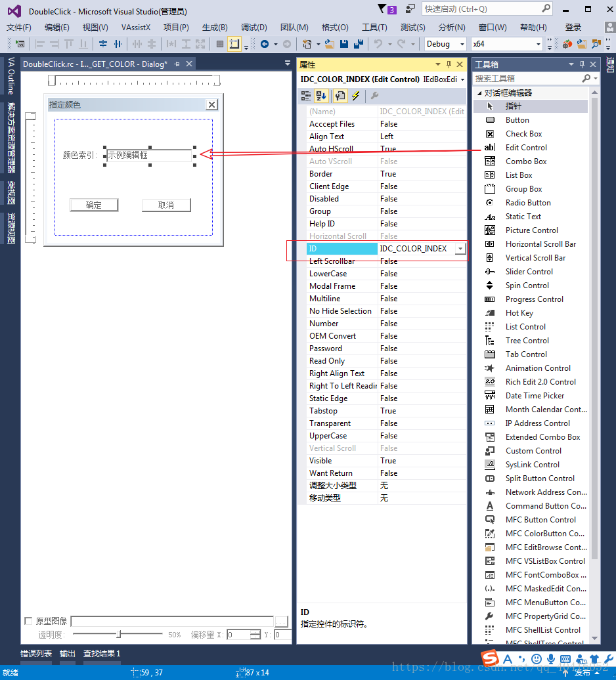The height and width of the screenshot is (680, 616).
Task: Collapse the 对话框编辑器 toolbox group
Action: (x=479, y=93)
